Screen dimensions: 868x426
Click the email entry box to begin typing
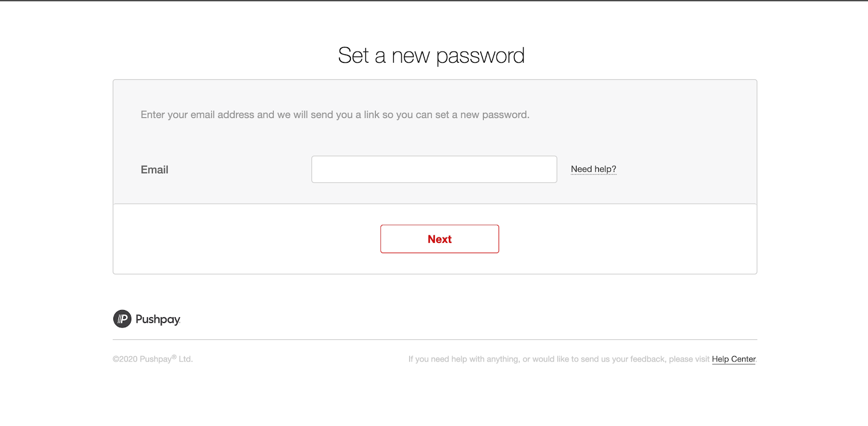(x=433, y=169)
